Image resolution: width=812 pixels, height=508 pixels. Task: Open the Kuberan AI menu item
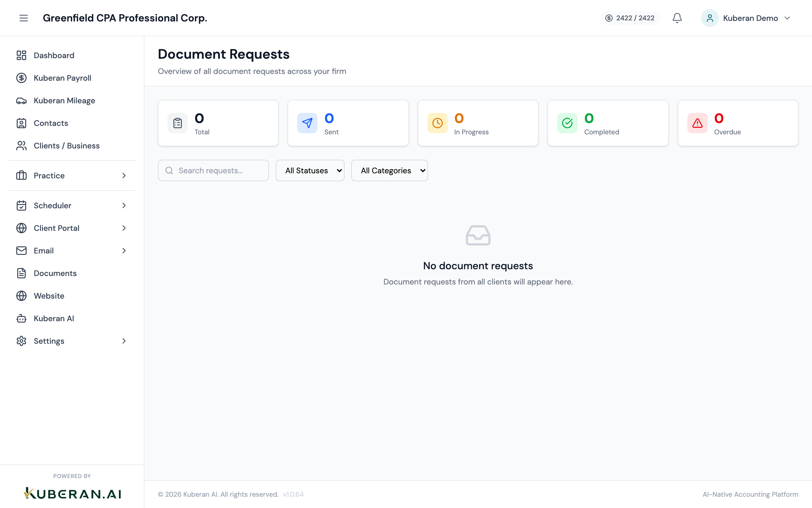coord(72,318)
